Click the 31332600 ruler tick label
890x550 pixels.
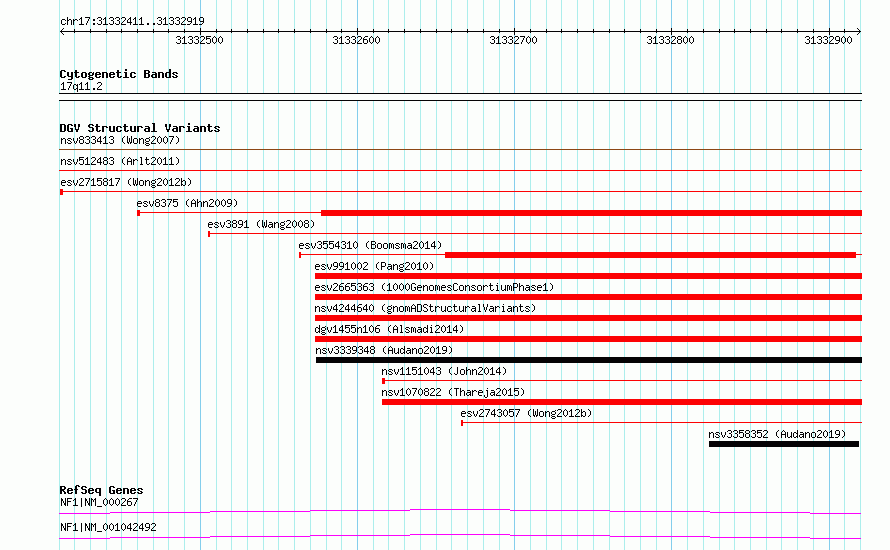point(356,40)
